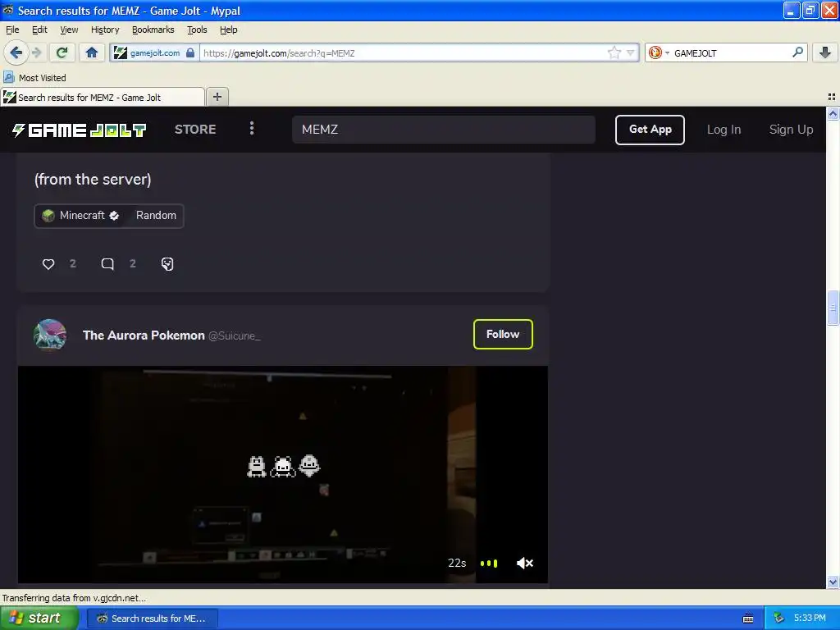840x630 pixels.
Task: Open the Downloads arrow button
Action: click(x=825, y=52)
